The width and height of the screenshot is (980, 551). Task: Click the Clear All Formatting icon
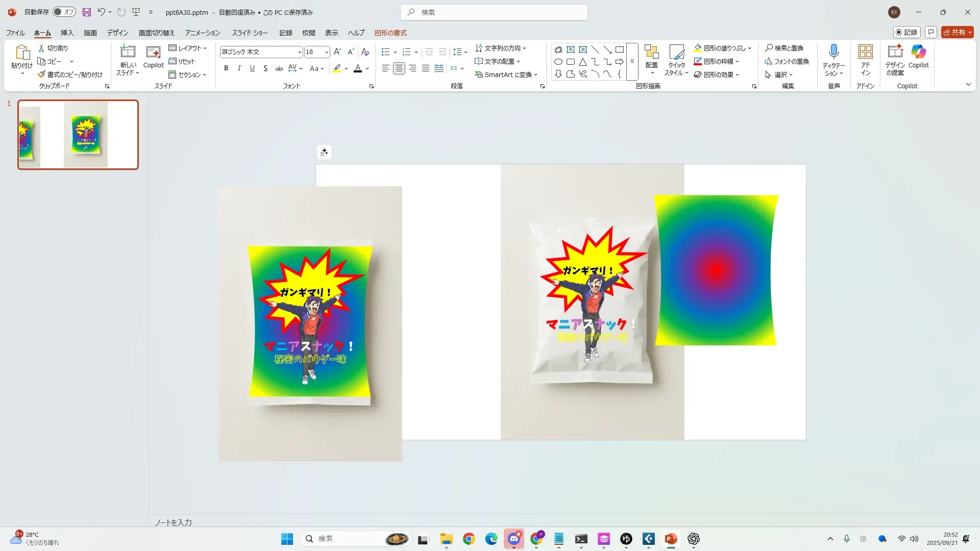[365, 52]
